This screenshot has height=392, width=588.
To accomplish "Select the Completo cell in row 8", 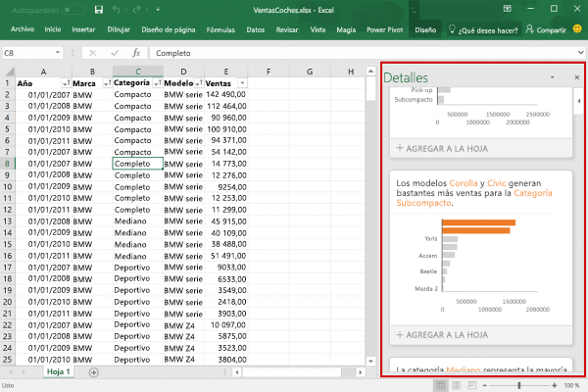I will coord(137,164).
